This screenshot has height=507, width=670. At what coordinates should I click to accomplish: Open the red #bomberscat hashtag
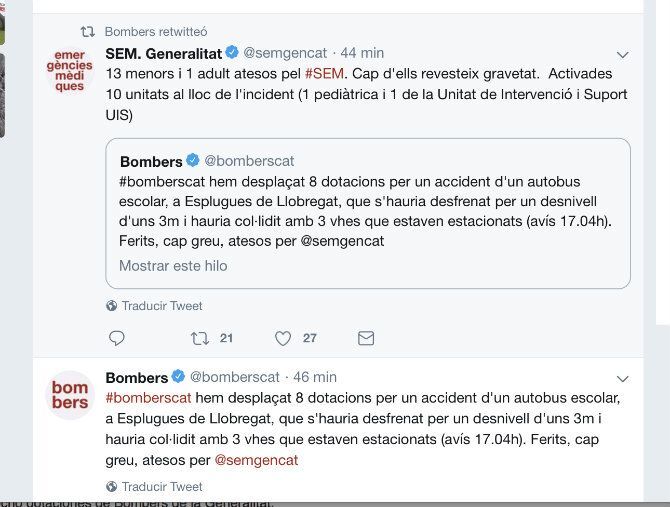click(x=148, y=398)
